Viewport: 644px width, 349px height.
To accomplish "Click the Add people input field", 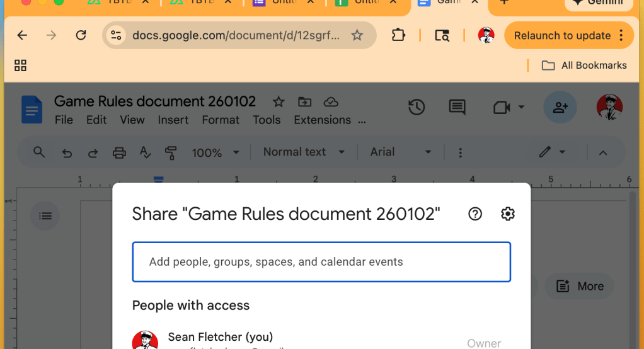I will click(x=321, y=262).
